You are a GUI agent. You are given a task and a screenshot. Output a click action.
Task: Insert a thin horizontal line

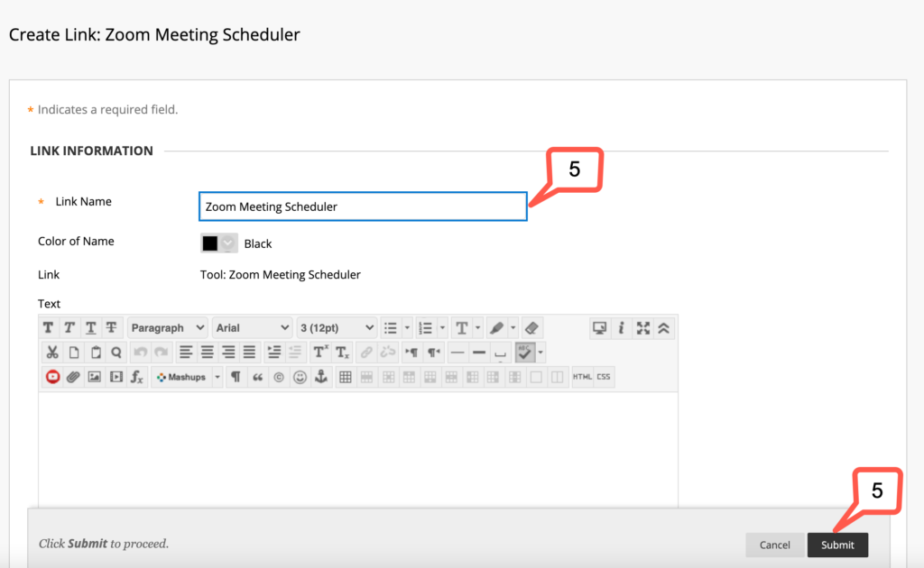457,353
